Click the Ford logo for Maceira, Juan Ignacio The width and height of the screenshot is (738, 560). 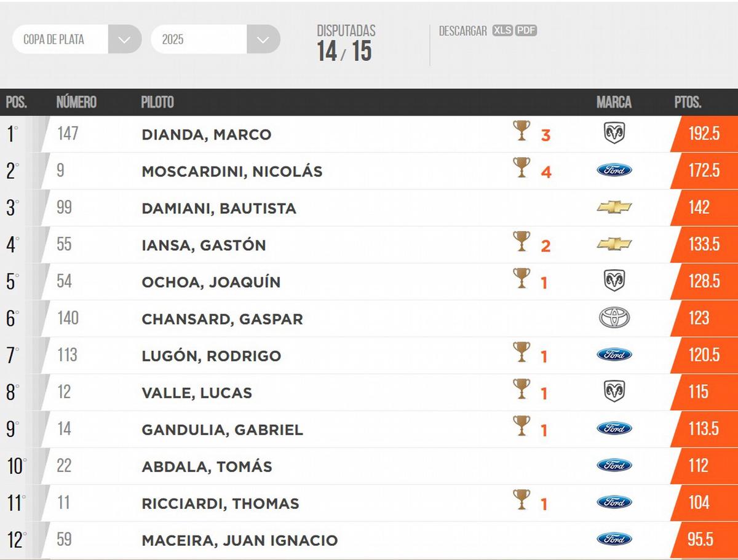[614, 540]
